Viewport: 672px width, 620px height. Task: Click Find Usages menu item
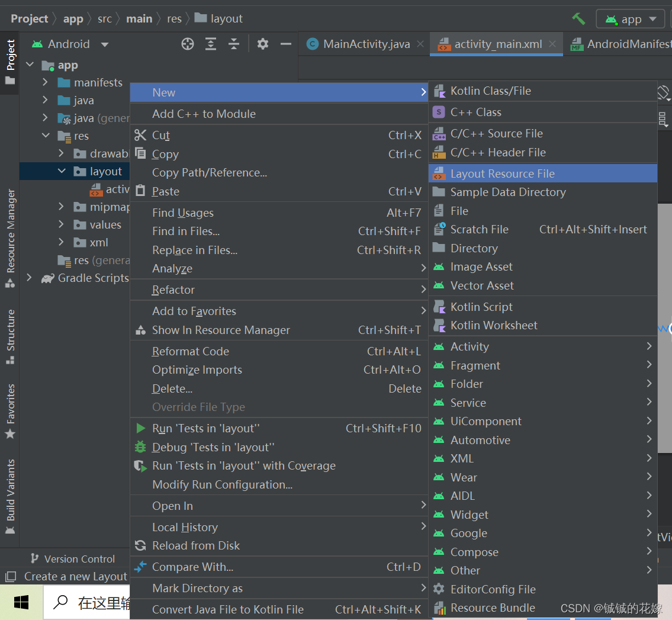[279, 213]
